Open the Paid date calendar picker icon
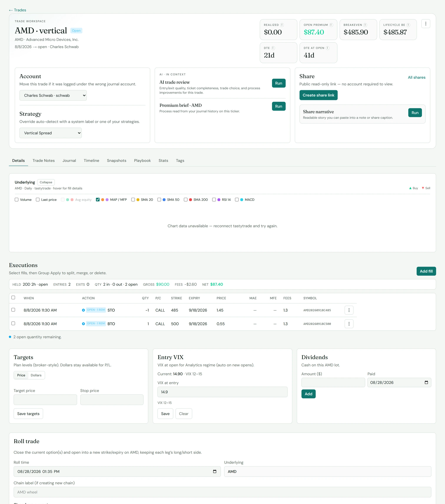Screen dimensions: 445x504 426,383
